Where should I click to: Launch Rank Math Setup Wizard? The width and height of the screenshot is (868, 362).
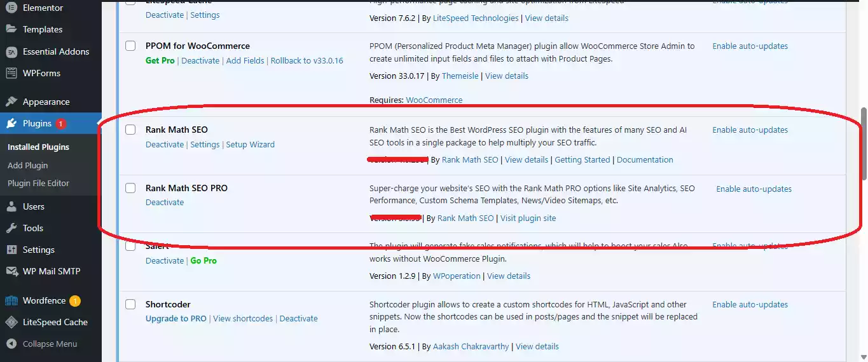click(x=251, y=144)
